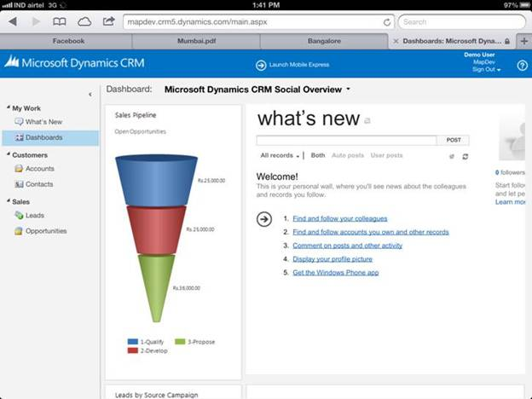
Task: Open iCloud tabs cloud icon
Action: point(84,22)
